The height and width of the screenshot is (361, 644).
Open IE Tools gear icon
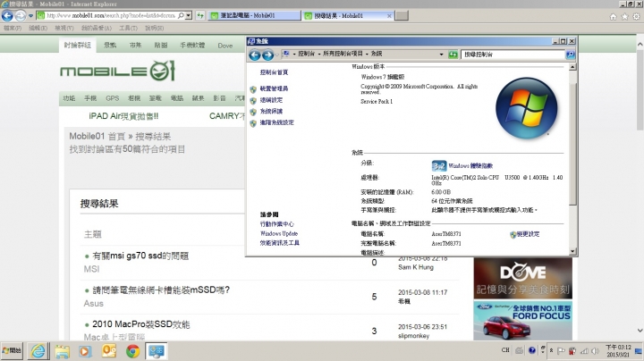tap(636, 16)
